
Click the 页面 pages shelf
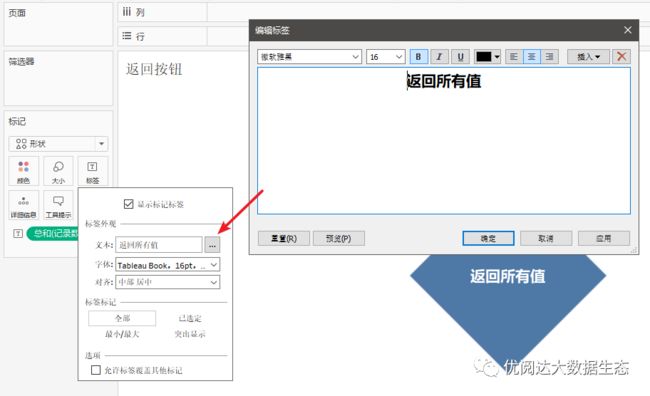click(x=58, y=24)
